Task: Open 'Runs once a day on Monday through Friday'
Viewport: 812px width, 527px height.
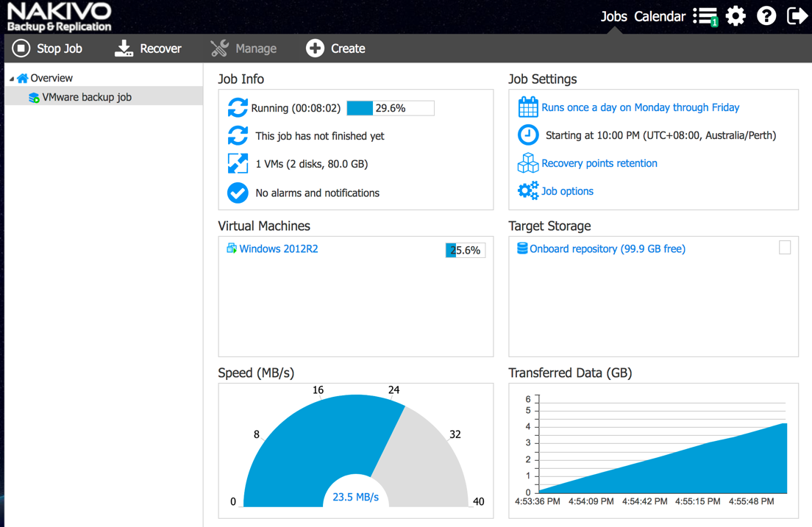Action: [641, 107]
